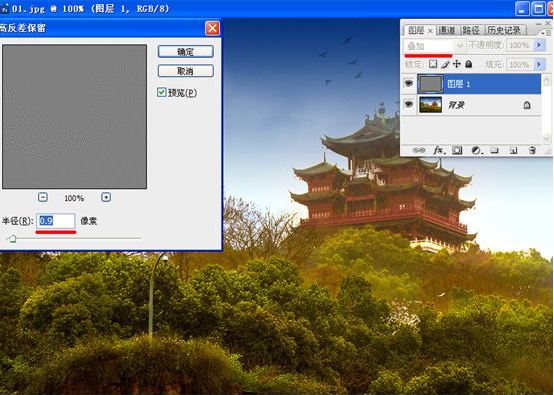Create a new layer
Screen dimensions: 554x395
(514, 151)
